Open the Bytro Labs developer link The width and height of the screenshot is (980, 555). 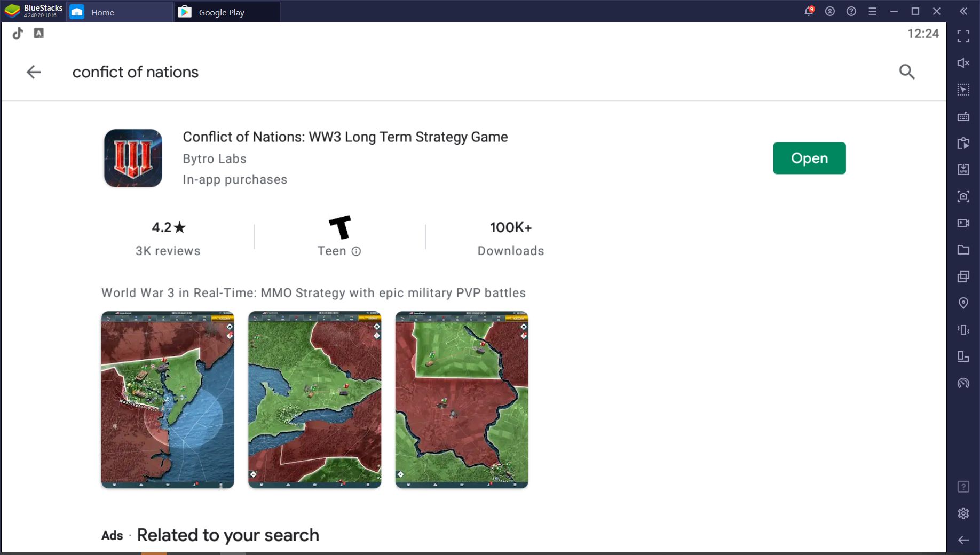click(x=215, y=159)
